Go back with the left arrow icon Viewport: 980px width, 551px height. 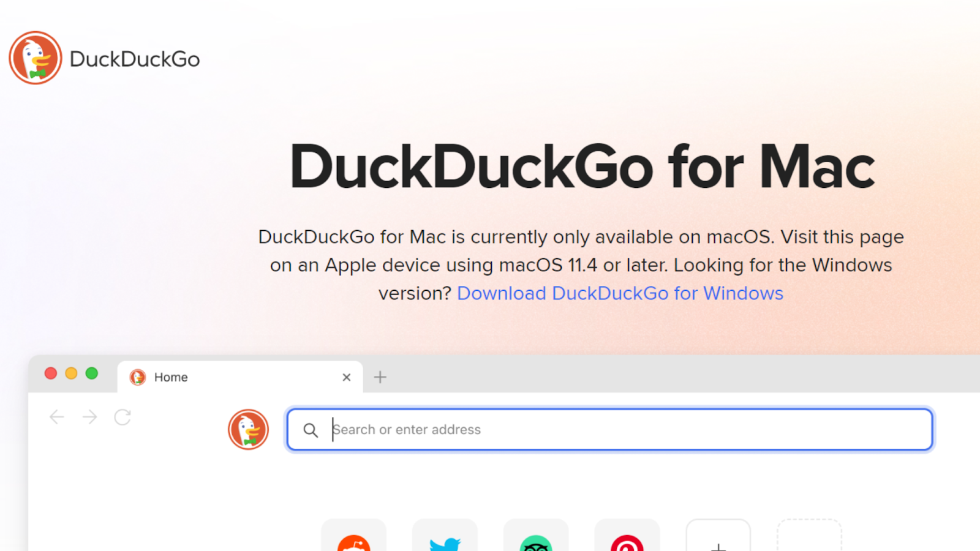pyautogui.click(x=57, y=418)
